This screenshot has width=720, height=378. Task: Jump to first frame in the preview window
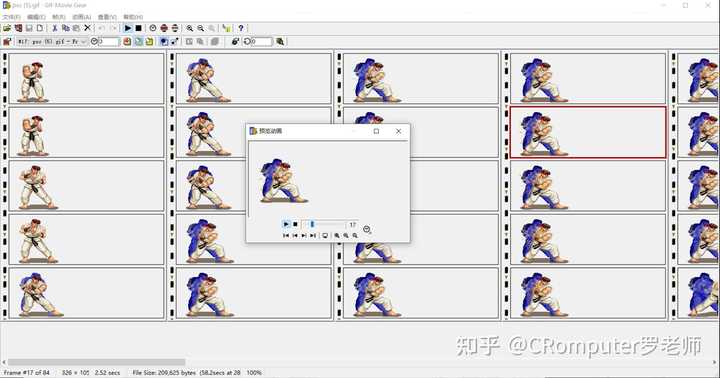pyautogui.click(x=286, y=236)
